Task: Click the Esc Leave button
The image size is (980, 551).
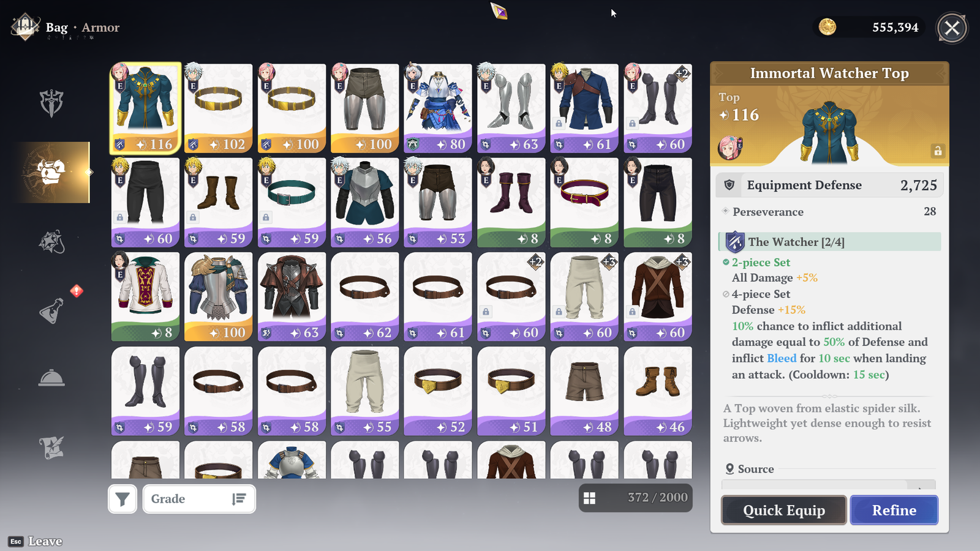Action: 36,541
